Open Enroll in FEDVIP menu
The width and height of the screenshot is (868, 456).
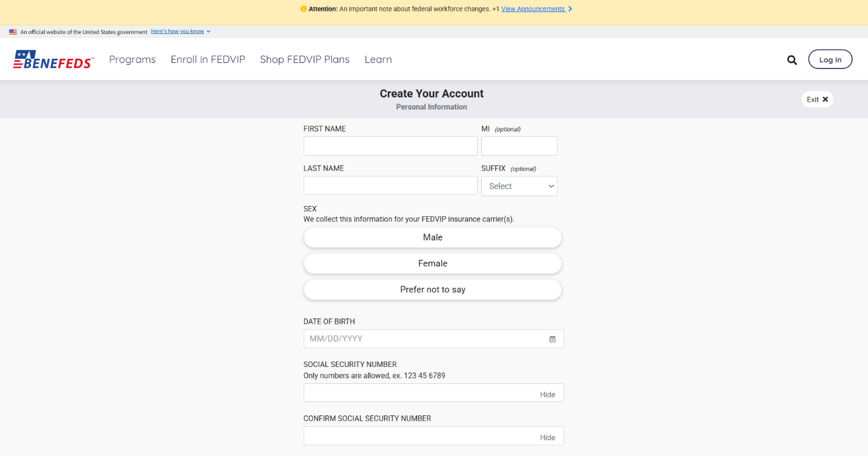pyautogui.click(x=208, y=59)
